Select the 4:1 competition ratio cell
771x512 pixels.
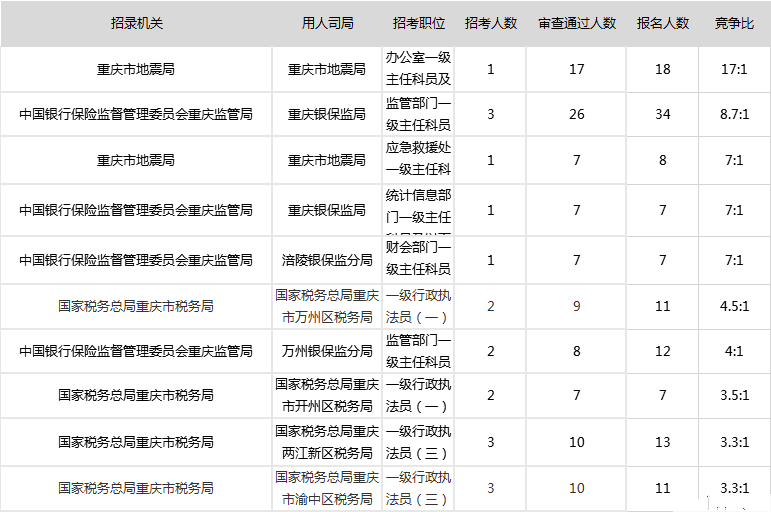pyautogui.click(x=734, y=351)
